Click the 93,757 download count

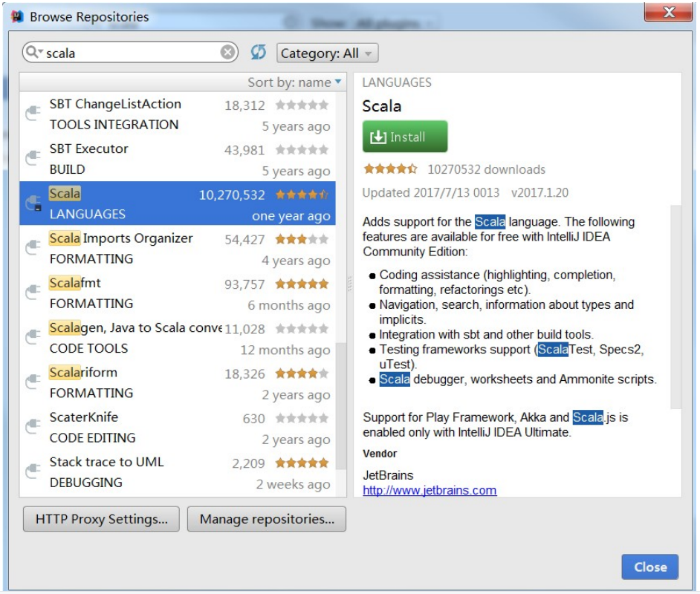244,284
